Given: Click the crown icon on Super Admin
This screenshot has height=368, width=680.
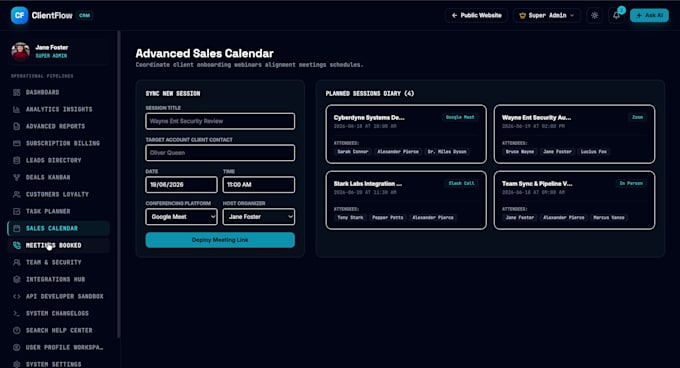Looking at the screenshot, I should coord(522,16).
